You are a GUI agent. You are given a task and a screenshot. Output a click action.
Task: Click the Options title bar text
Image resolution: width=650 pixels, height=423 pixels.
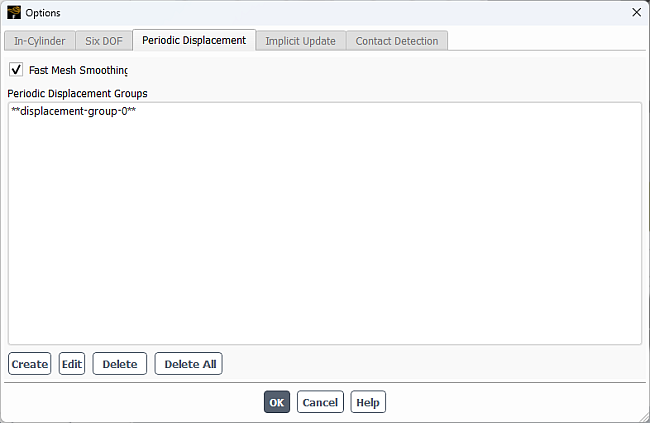pyautogui.click(x=43, y=13)
